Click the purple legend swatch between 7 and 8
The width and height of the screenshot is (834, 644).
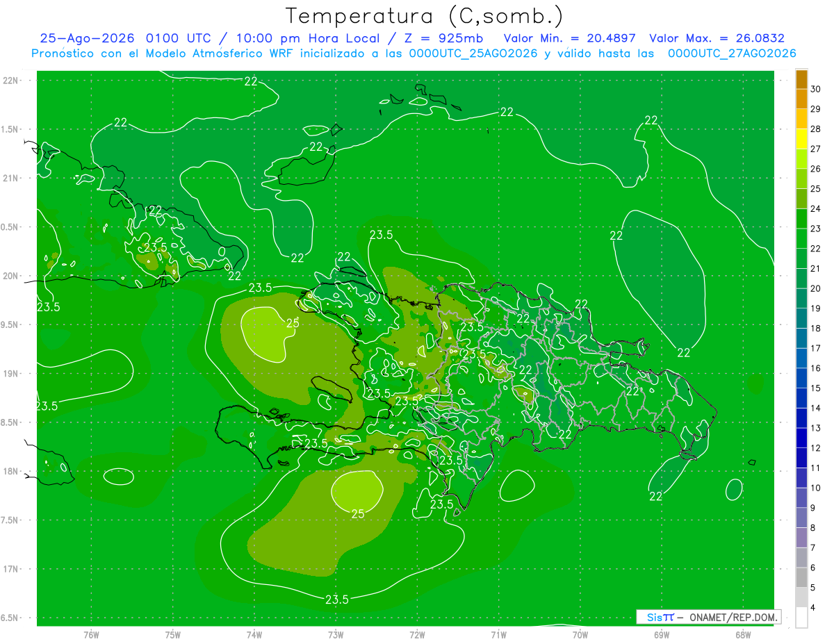click(x=801, y=538)
